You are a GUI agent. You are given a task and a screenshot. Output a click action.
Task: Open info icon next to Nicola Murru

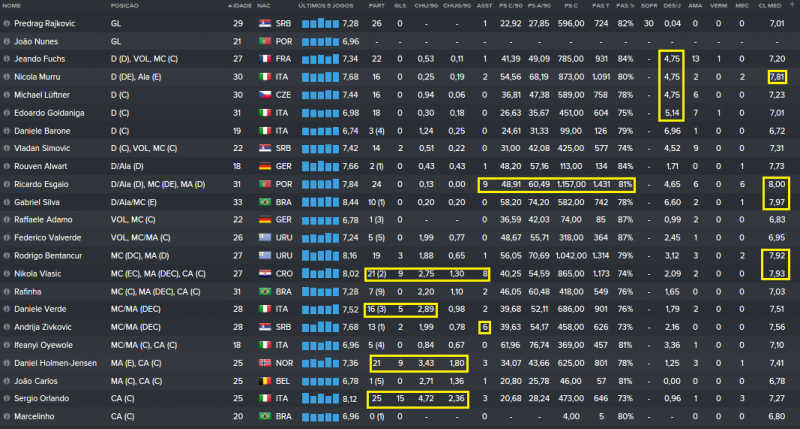8,76
